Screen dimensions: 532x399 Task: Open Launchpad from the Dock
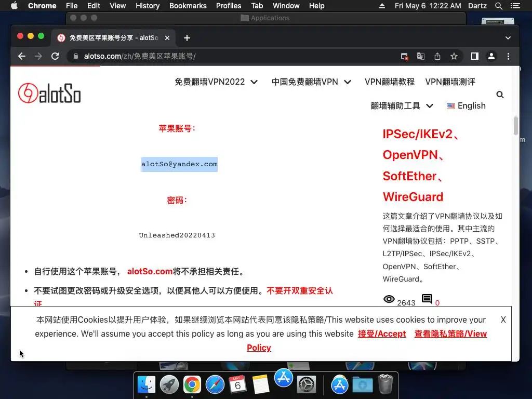click(x=169, y=385)
